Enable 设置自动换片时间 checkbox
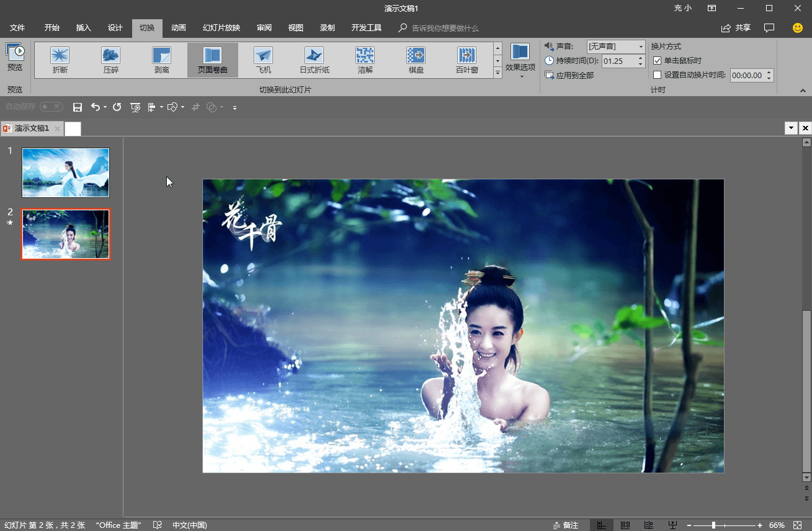The height and width of the screenshot is (531, 812). click(x=658, y=75)
